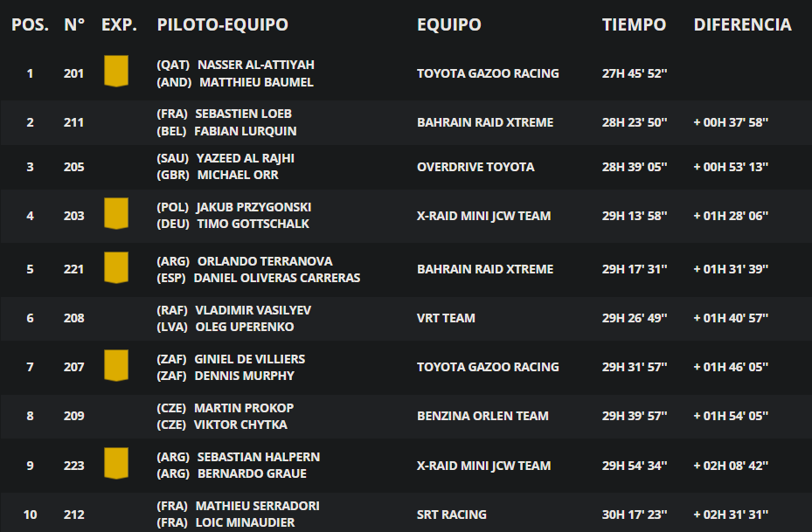The height and width of the screenshot is (532, 812).
Task: Click yellow badge for Jakub Przygonski
Action: coord(116,213)
